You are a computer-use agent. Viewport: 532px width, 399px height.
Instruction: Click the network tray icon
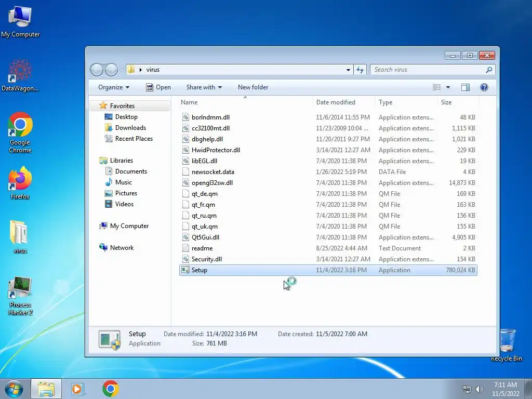[467, 390]
